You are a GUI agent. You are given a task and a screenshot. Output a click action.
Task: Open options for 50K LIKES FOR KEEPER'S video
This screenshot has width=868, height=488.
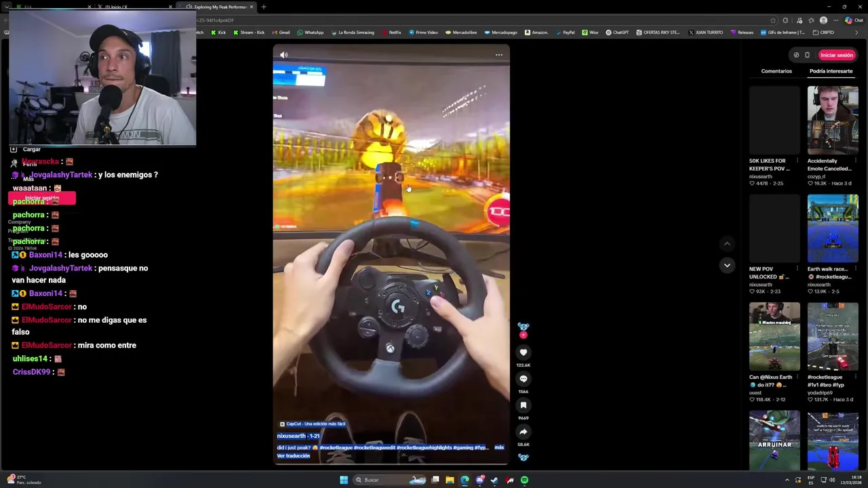click(797, 161)
